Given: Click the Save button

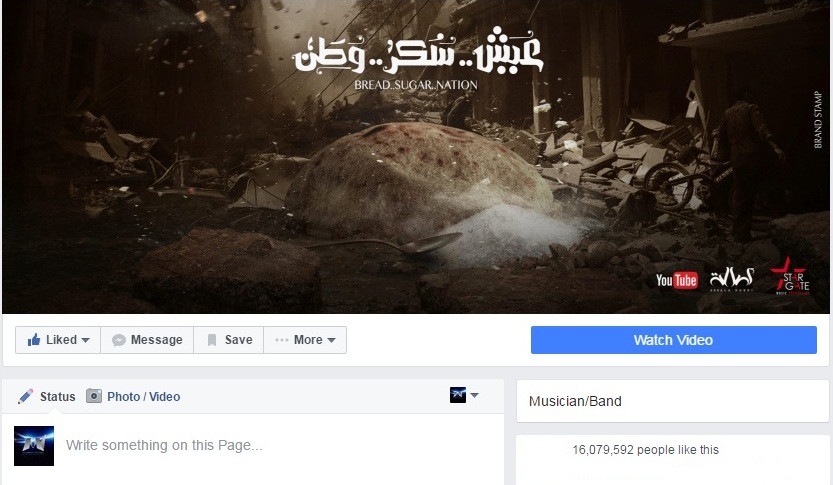Looking at the screenshot, I should point(229,340).
